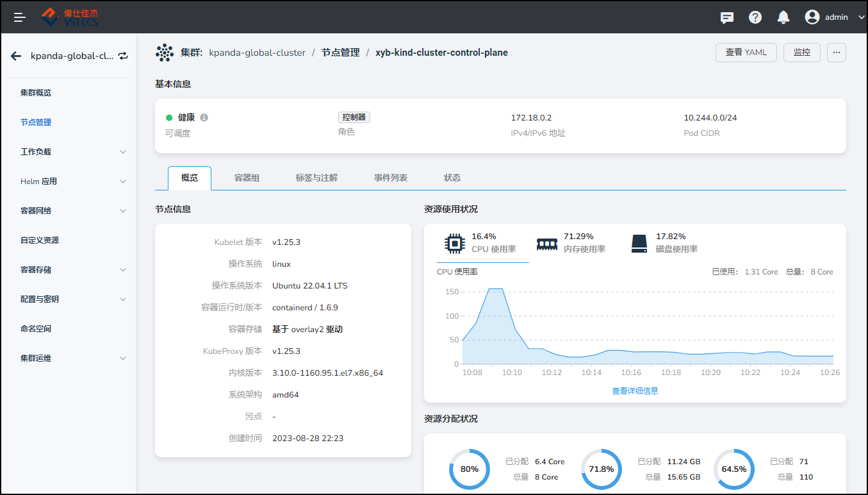Click the VSTECS logo
The width and height of the screenshot is (868, 495).
click(69, 17)
